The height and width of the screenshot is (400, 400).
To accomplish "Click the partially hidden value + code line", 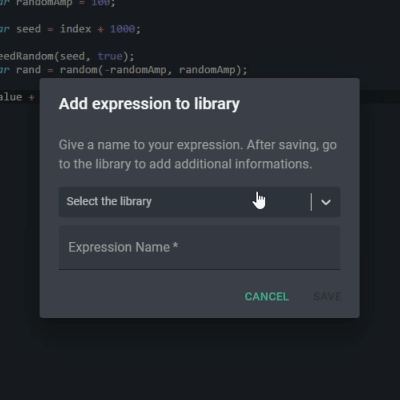I will click(17, 97).
